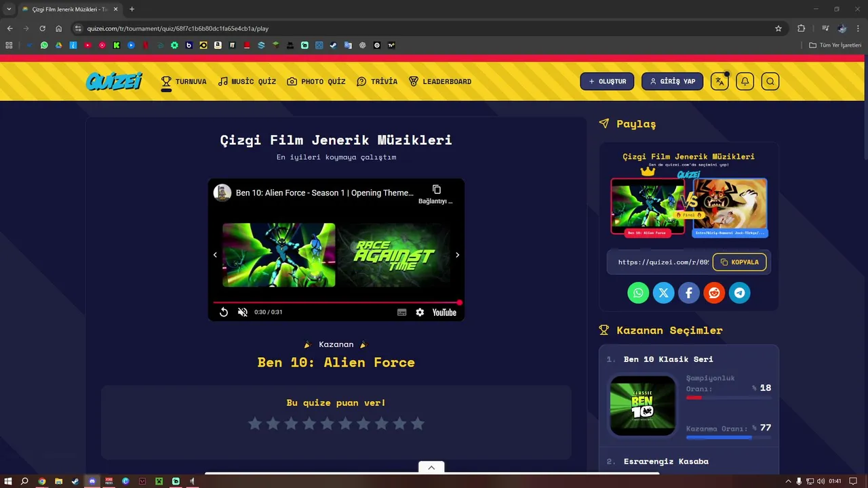The height and width of the screenshot is (488, 868).
Task: Open Tüm Yer İşaretleri bookmarks folder
Action: tap(835, 45)
